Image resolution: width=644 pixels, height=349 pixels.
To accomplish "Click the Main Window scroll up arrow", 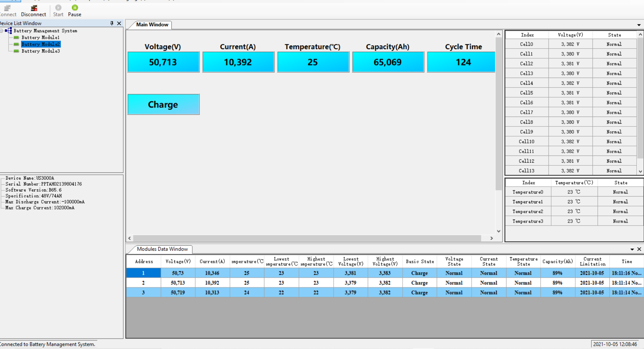I will tap(499, 34).
